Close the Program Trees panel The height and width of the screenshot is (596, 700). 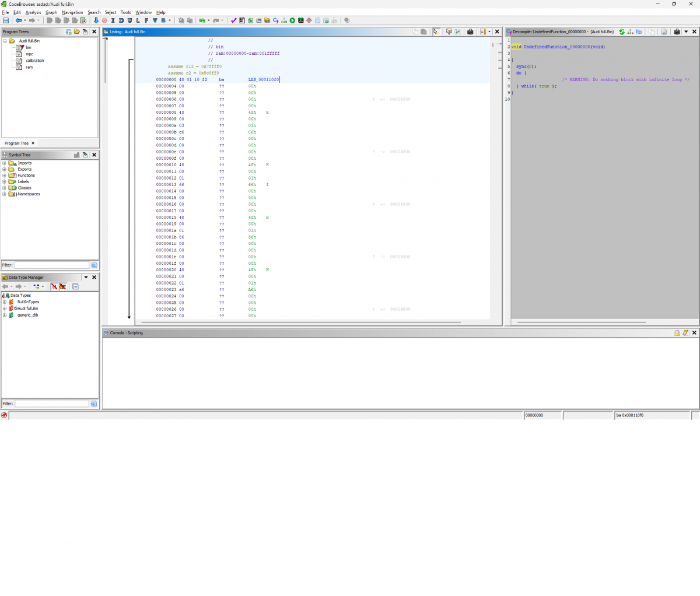pos(94,31)
